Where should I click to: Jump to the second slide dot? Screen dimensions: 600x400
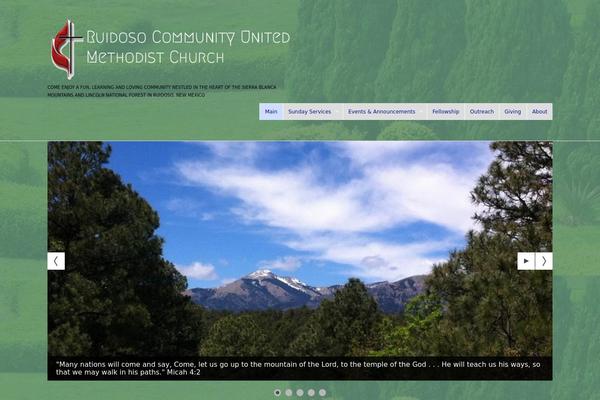pyautogui.click(x=289, y=392)
